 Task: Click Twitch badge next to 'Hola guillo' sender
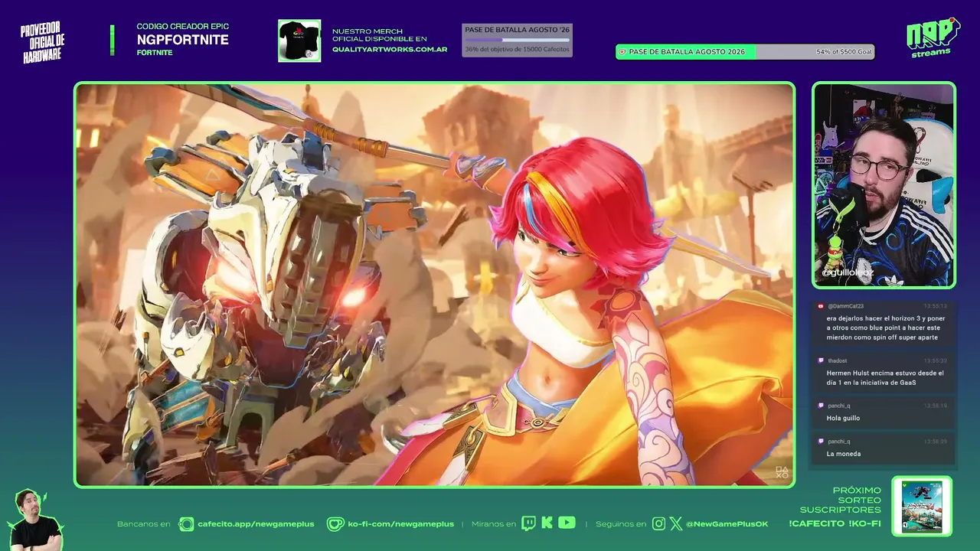pyautogui.click(x=821, y=406)
